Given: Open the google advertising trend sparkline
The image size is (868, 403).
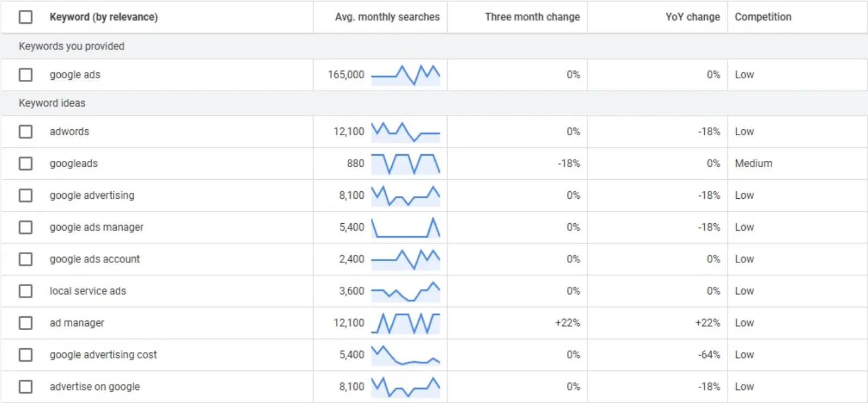Looking at the screenshot, I should point(405,196).
